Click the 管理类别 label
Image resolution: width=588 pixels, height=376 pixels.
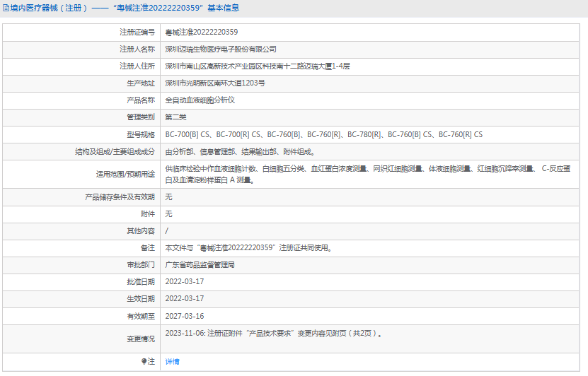(141, 117)
